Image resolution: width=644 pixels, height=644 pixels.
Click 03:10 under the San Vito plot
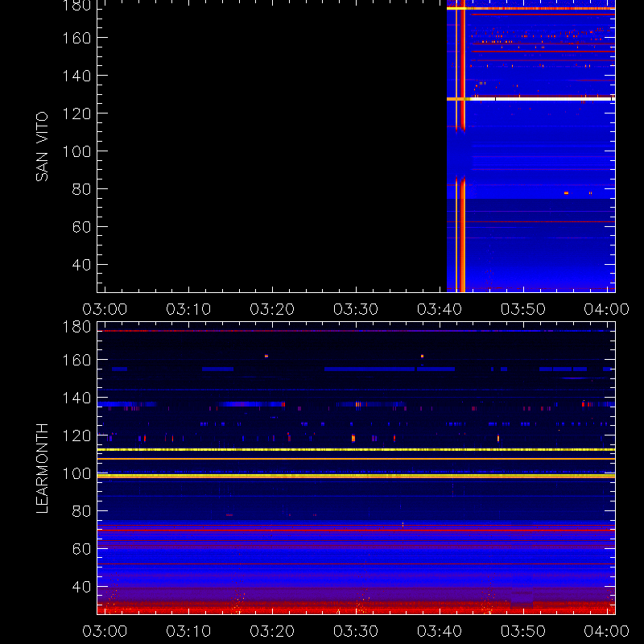point(188,309)
